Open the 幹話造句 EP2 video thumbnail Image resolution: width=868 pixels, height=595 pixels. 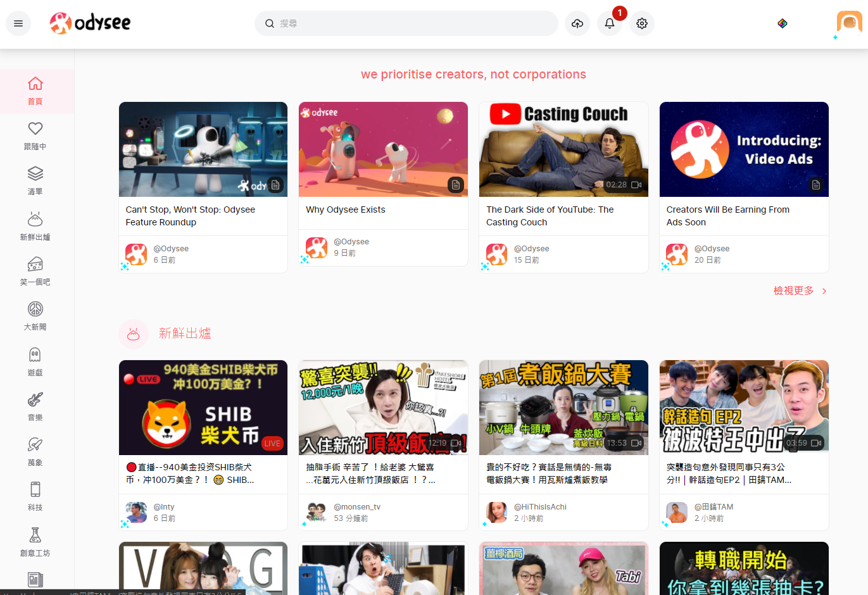coord(744,408)
